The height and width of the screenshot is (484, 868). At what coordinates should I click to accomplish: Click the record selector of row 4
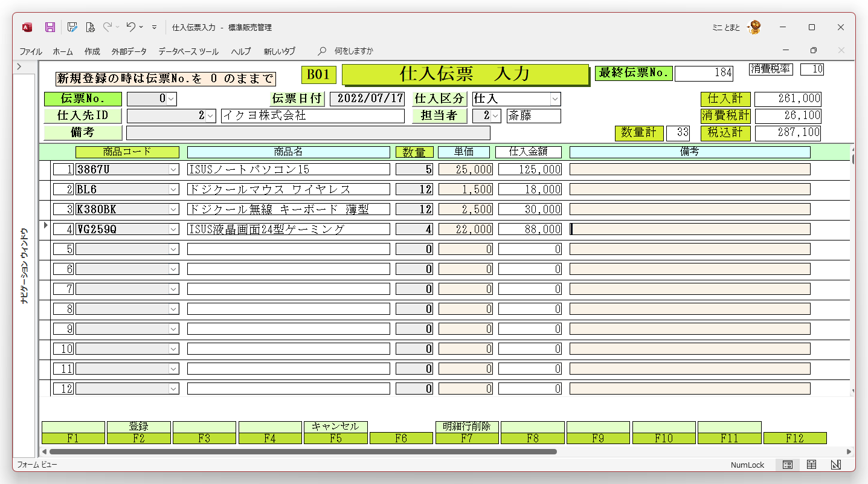[x=45, y=230]
